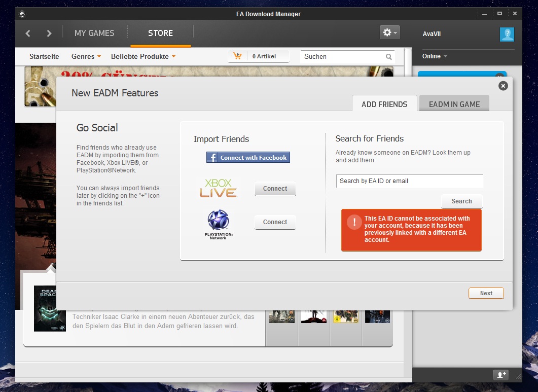Close the New EADM Features dialog
This screenshot has width=538, height=392.
point(503,86)
